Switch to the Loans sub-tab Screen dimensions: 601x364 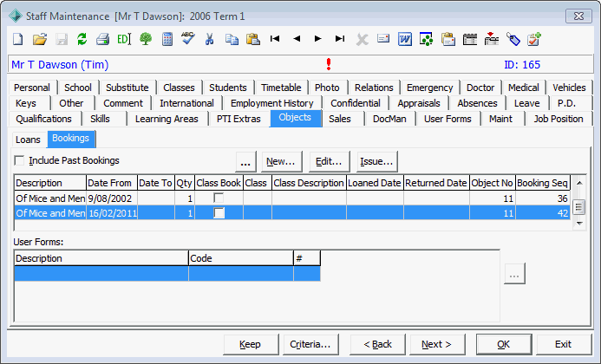point(28,140)
